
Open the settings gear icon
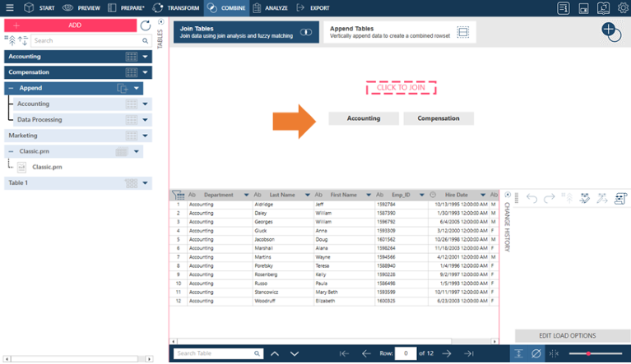point(623,8)
